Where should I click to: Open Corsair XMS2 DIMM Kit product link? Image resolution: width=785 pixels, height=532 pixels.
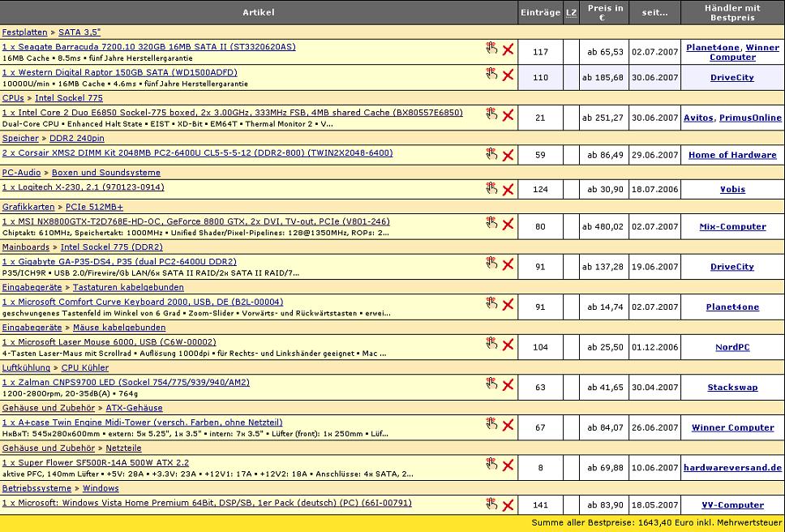(x=197, y=152)
